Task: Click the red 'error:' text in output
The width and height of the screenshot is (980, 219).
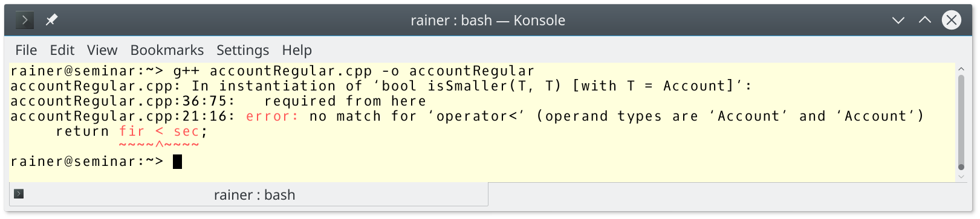Action: tap(272, 116)
